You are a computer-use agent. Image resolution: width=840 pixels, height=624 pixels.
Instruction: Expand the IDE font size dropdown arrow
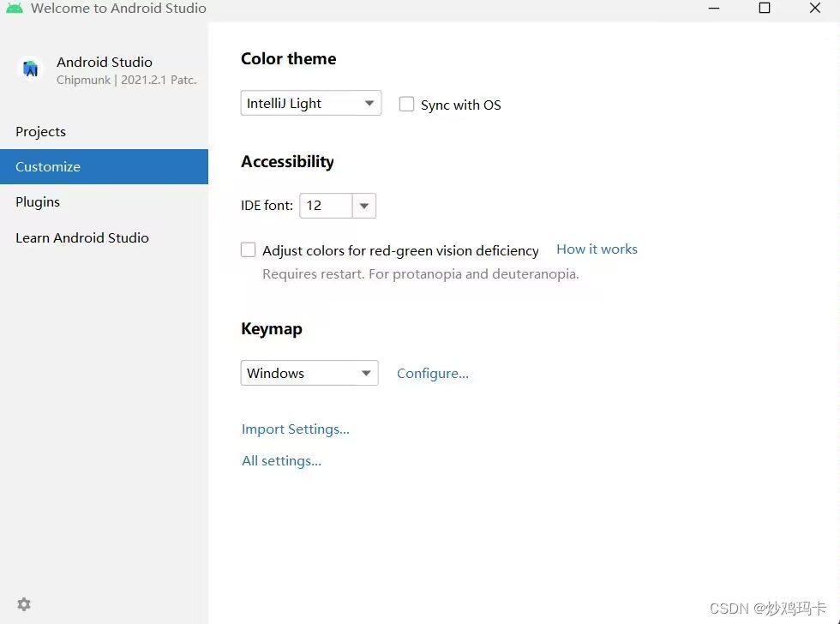coord(364,206)
